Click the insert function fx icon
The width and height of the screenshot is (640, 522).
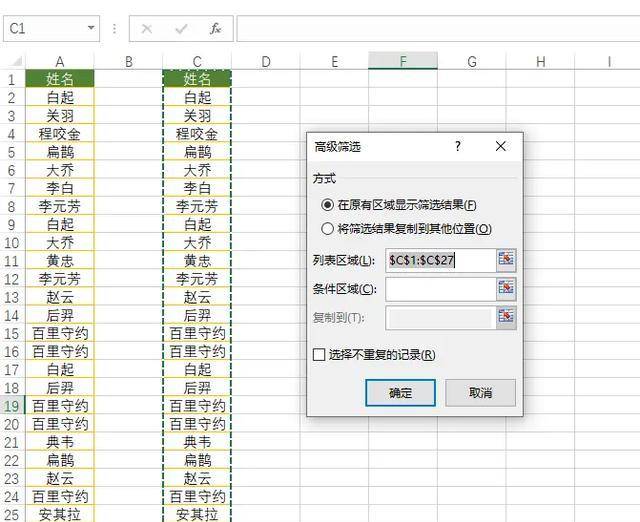(215, 29)
